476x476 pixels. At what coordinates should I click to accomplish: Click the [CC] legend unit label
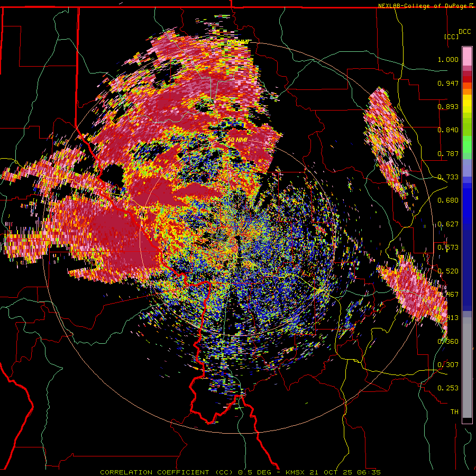pyautogui.click(x=452, y=36)
